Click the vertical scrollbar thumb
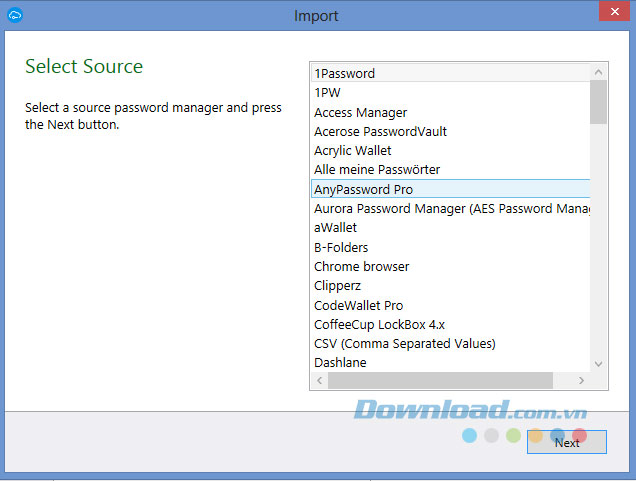636x481 pixels. [x=598, y=102]
